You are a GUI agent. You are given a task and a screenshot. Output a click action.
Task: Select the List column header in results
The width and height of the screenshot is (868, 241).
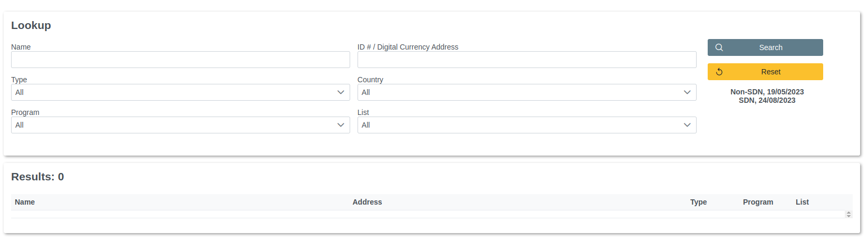(802, 202)
